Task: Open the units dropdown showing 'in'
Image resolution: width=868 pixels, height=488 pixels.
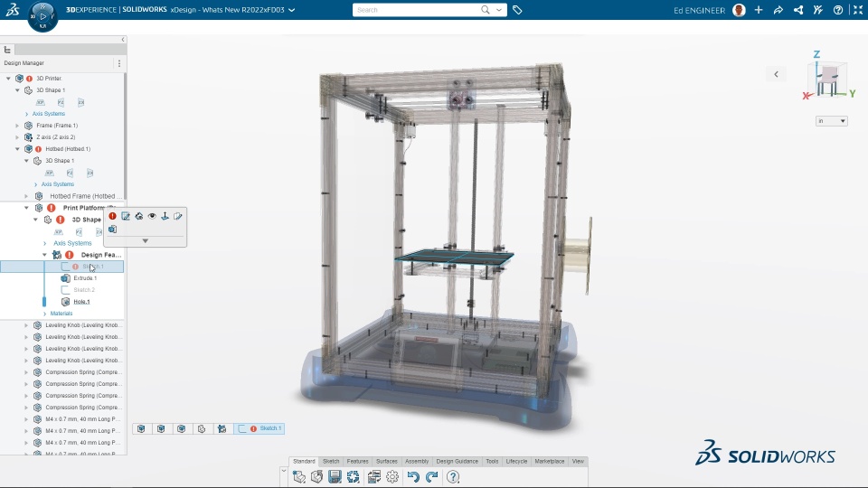Action: [x=832, y=120]
